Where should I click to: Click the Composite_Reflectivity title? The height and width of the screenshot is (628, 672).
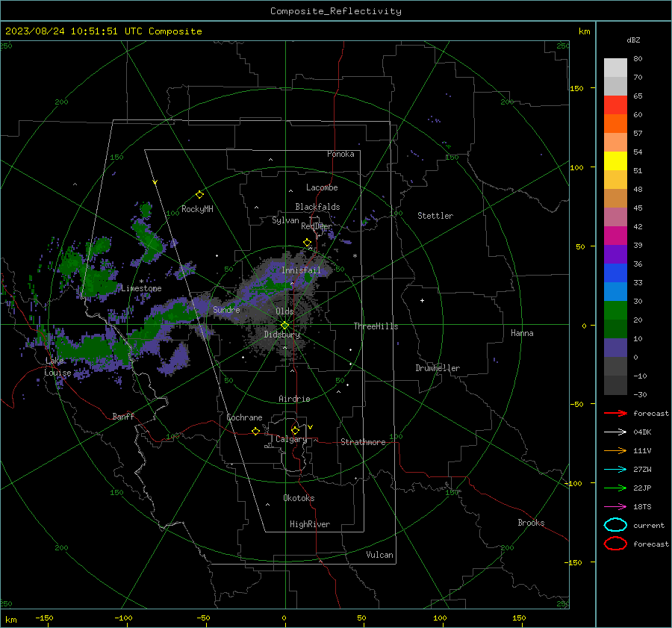coord(336,11)
